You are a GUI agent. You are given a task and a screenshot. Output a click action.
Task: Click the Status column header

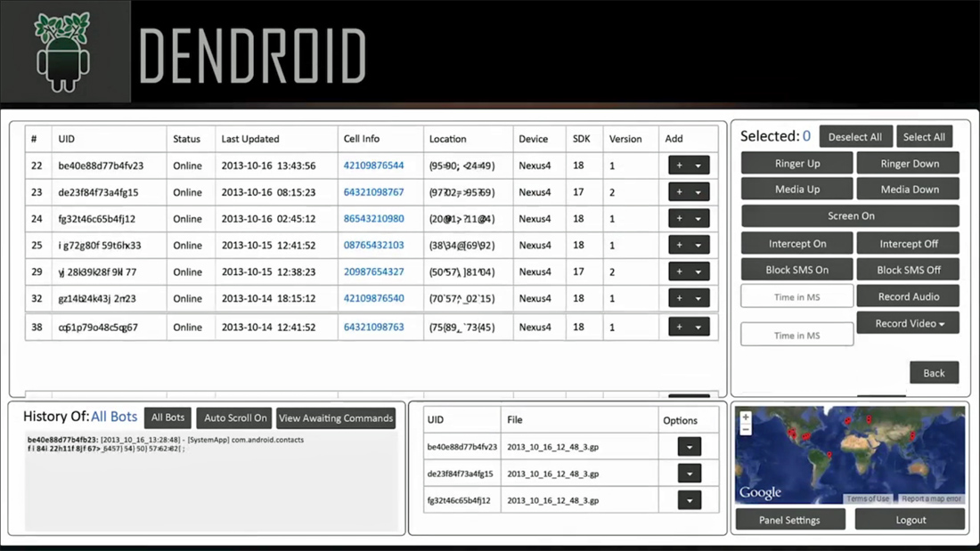186,139
